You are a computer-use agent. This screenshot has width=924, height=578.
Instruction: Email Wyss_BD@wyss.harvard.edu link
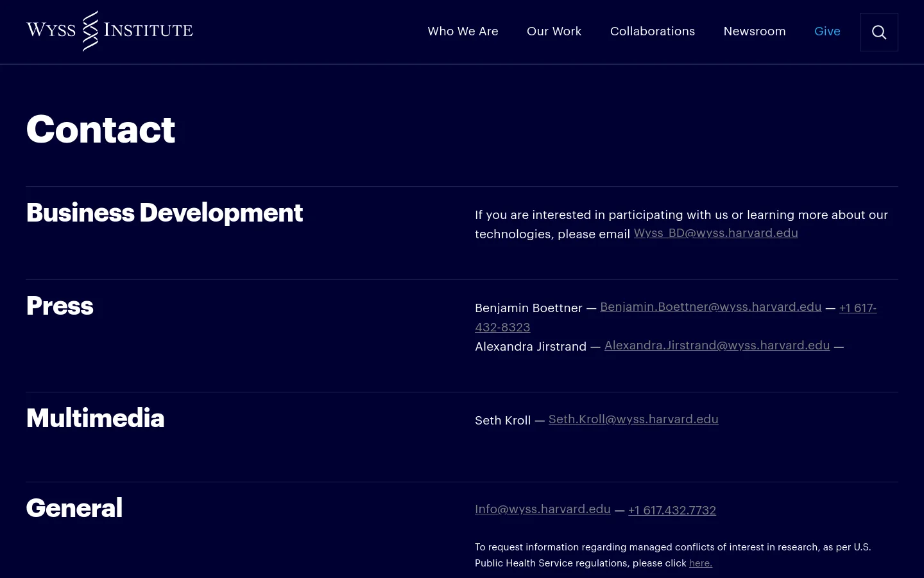[x=715, y=233]
